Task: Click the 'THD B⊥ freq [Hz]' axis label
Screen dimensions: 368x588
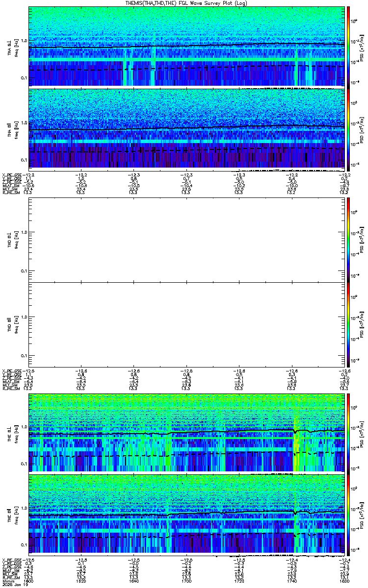Action: pyautogui.click(x=13, y=239)
